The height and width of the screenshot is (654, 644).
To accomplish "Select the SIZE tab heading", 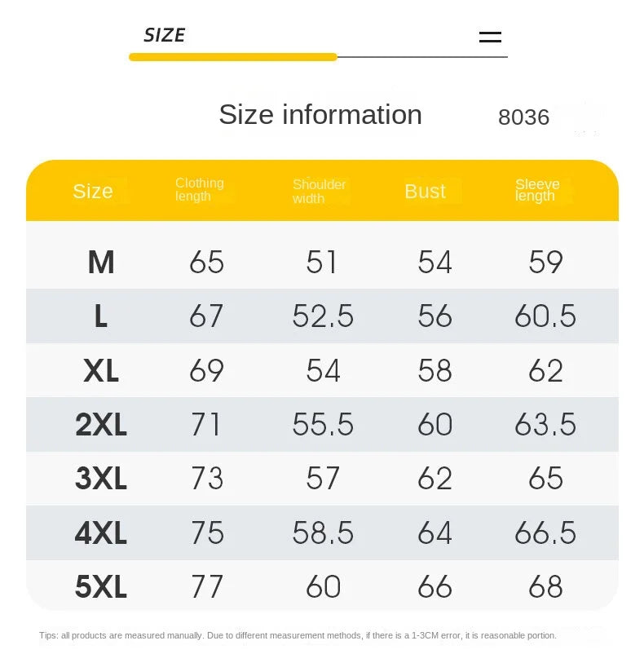I will pyautogui.click(x=164, y=35).
